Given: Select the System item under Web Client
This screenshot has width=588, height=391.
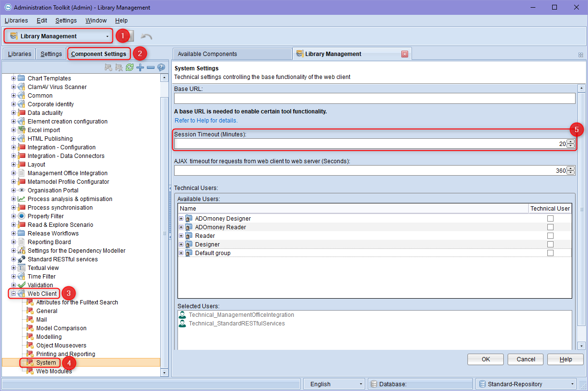Looking at the screenshot, I should pyautogui.click(x=46, y=363).
